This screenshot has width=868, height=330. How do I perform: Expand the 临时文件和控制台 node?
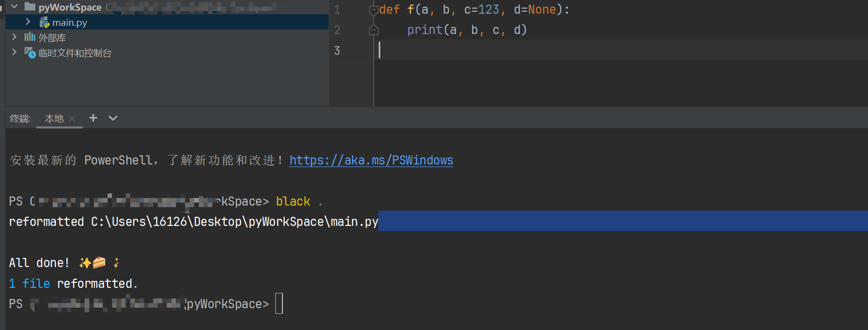pyautogui.click(x=14, y=52)
